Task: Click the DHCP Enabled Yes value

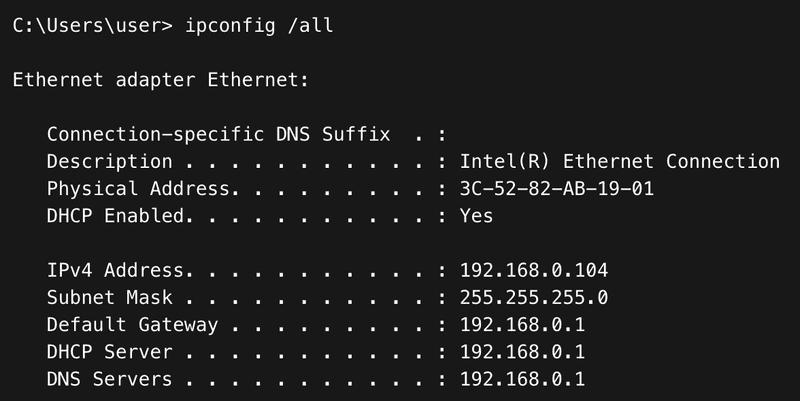Action: click(476, 215)
